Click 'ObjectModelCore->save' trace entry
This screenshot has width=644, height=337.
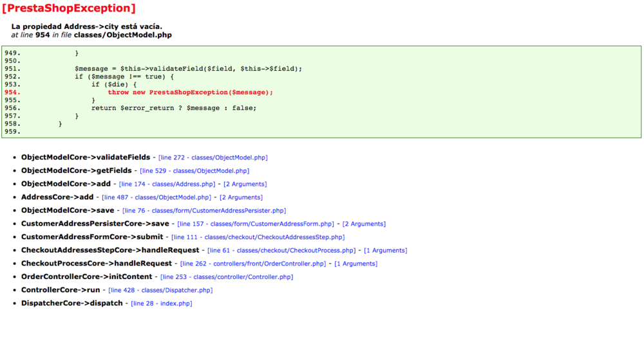coord(68,210)
